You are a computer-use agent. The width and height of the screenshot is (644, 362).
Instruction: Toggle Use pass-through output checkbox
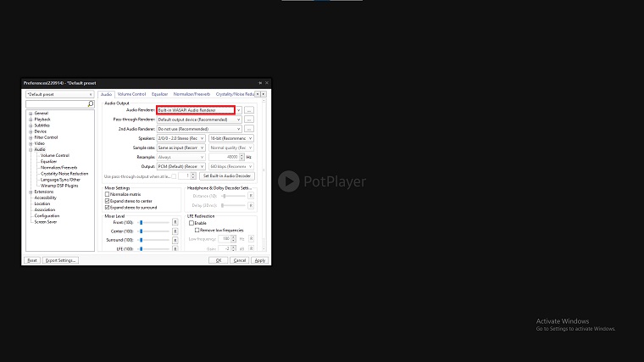click(174, 176)
